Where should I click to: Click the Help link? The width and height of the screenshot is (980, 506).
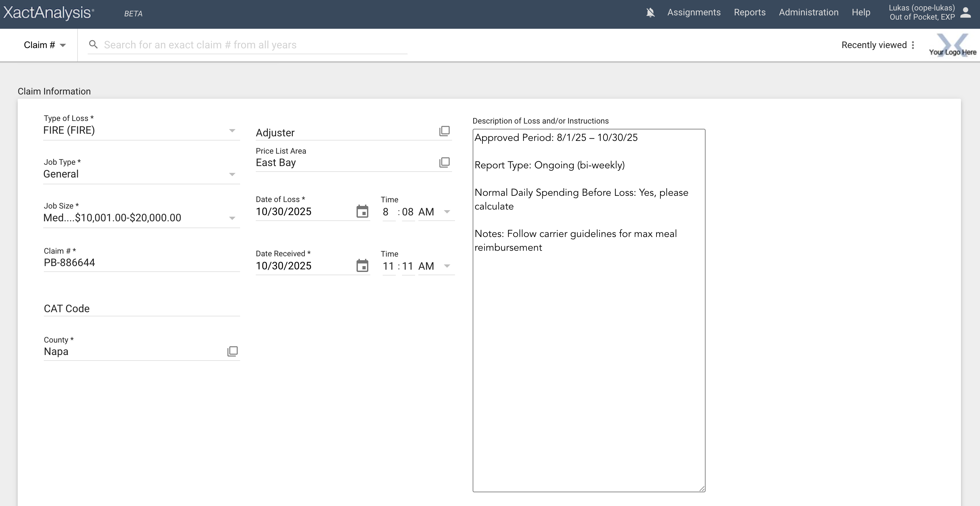(x=861, y=12)
